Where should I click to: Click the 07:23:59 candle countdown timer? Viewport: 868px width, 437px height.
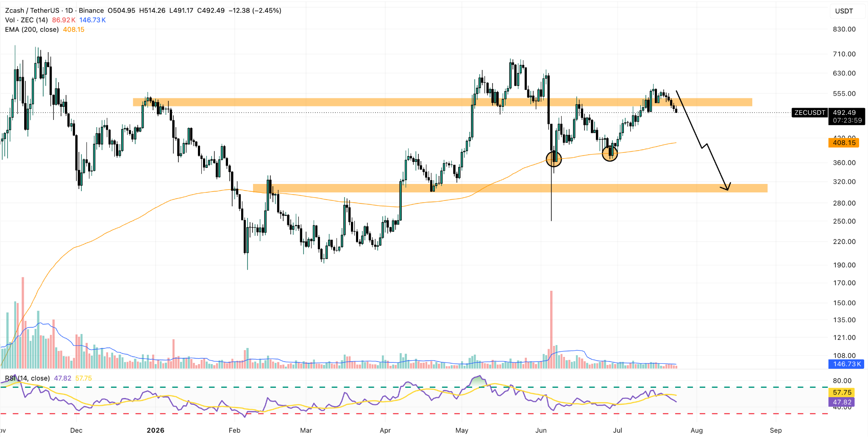[x=847, y=120]
